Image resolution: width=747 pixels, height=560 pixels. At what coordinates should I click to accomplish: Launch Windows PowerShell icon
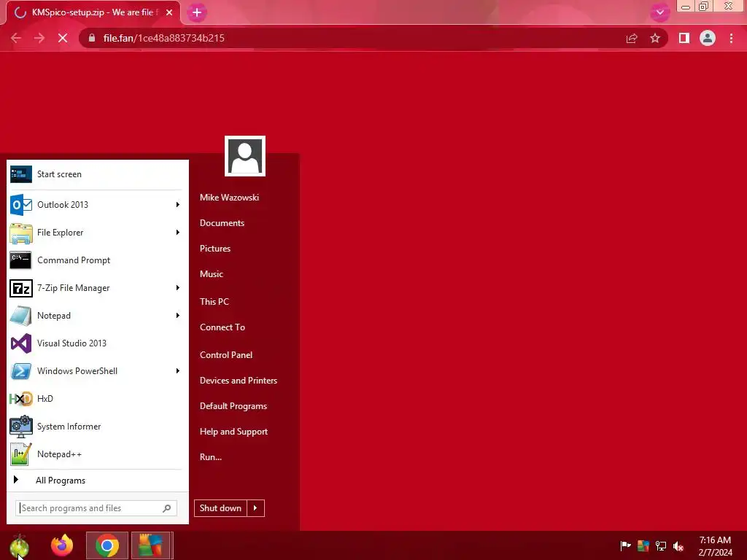21,371
